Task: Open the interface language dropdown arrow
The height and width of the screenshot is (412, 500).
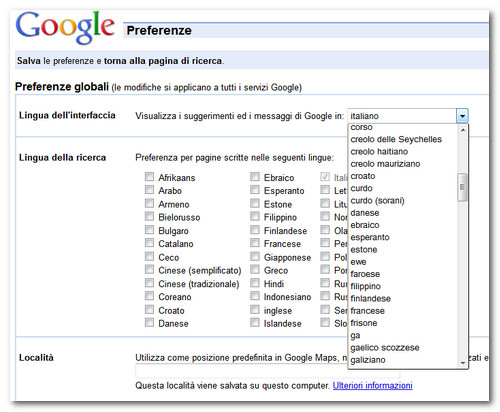Action: 462,116
